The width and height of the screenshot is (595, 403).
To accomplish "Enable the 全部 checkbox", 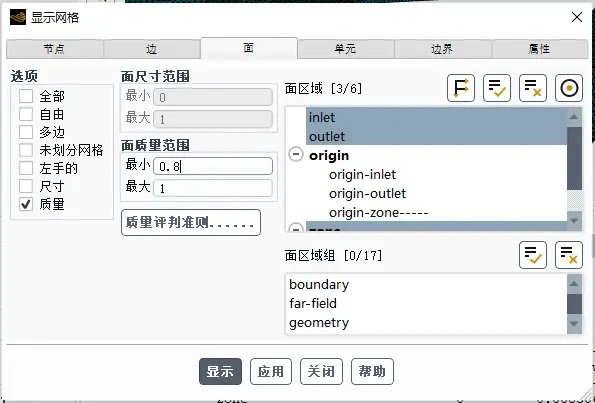I will [26, 96].
